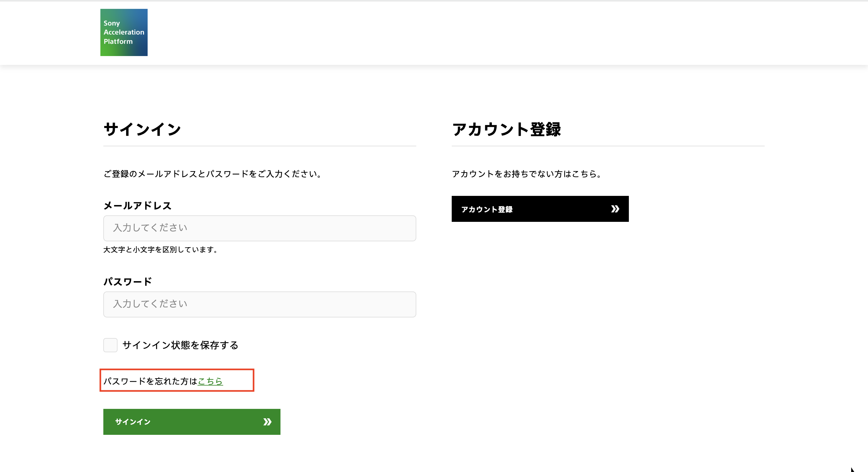The width and height of the screenshot is (868, 472).
Task: Click the パスワード field label
Action: [x=127, y=281]
